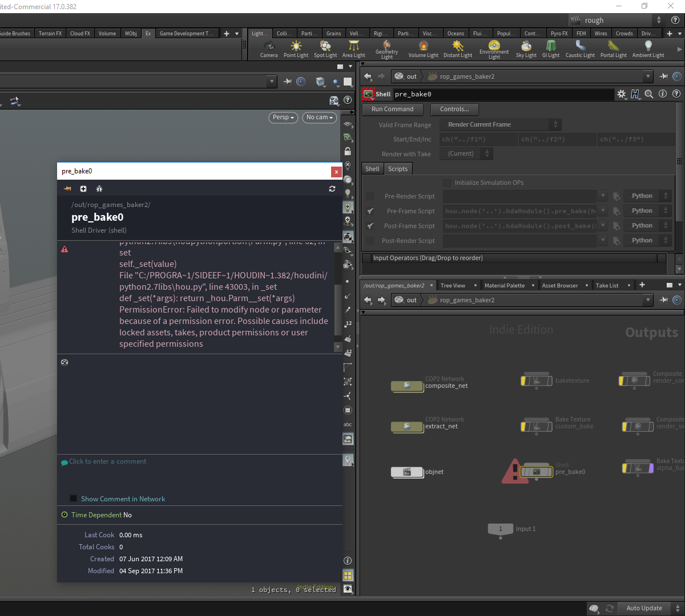This screenshot has width=685, height=616.
Task: Switch to the Scripts parameter tab
Action: pyautogui.click(x=398, y=169)
